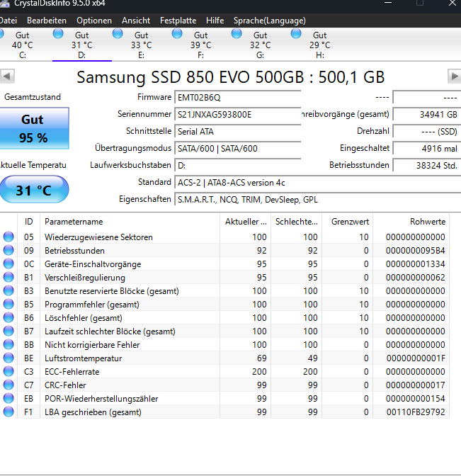This screenshot has width=461, height=476.
Task: Click power-on count 4916 mal
Action: 427,149
